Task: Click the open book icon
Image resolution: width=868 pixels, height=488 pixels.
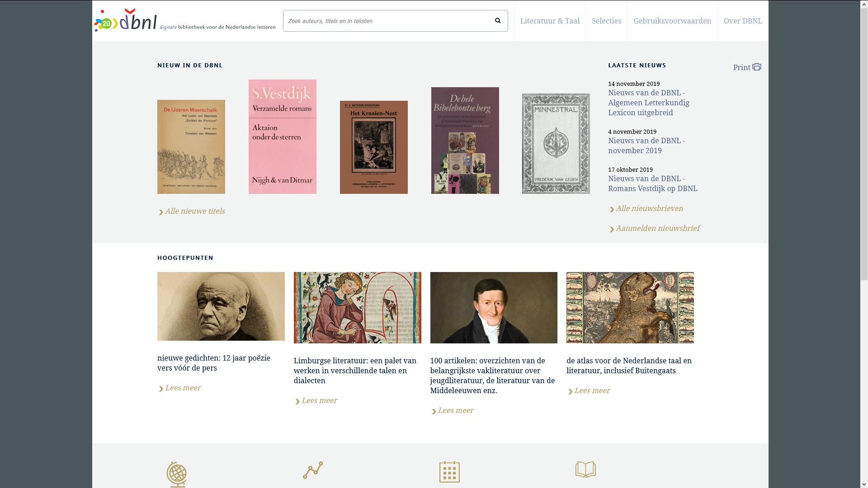Action: [x=585, y=469]
